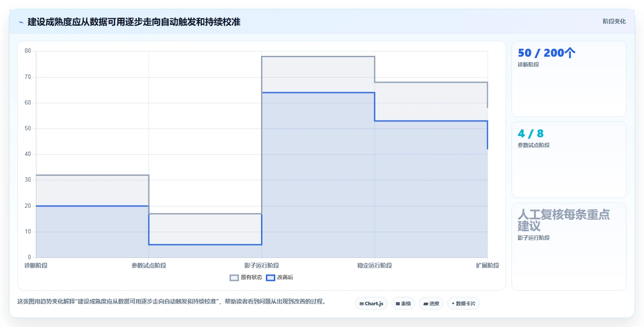Select the 表格 tag

[x=403, y=304]
